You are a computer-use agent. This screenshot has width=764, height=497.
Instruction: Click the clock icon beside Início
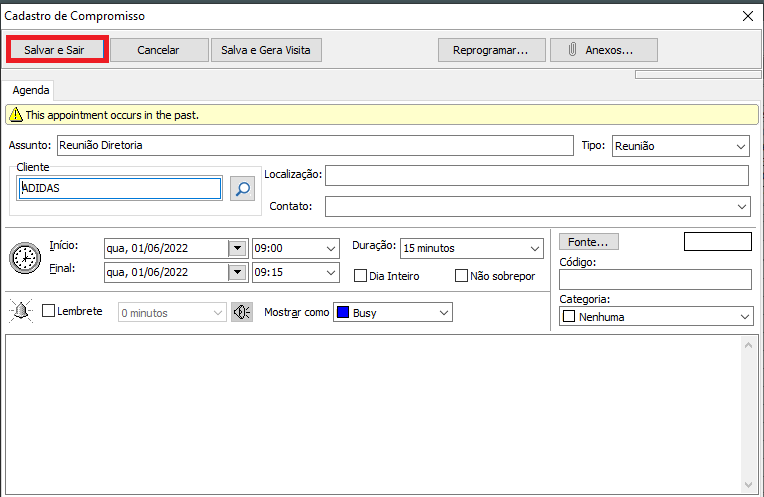point(25,257)
